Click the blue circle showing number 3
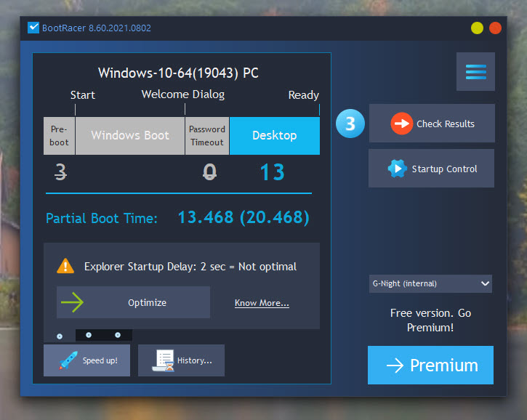This screenshot has height=420, width=527. 350,124
